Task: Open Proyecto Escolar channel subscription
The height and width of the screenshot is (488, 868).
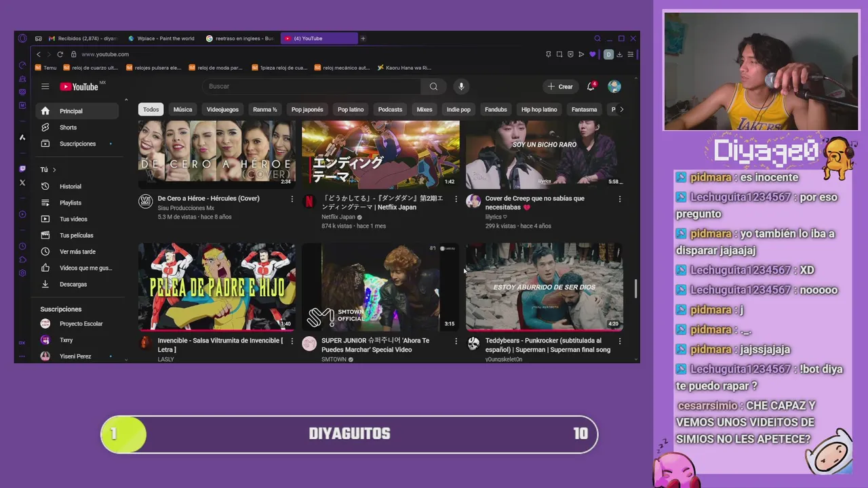Action: (77, 324)
